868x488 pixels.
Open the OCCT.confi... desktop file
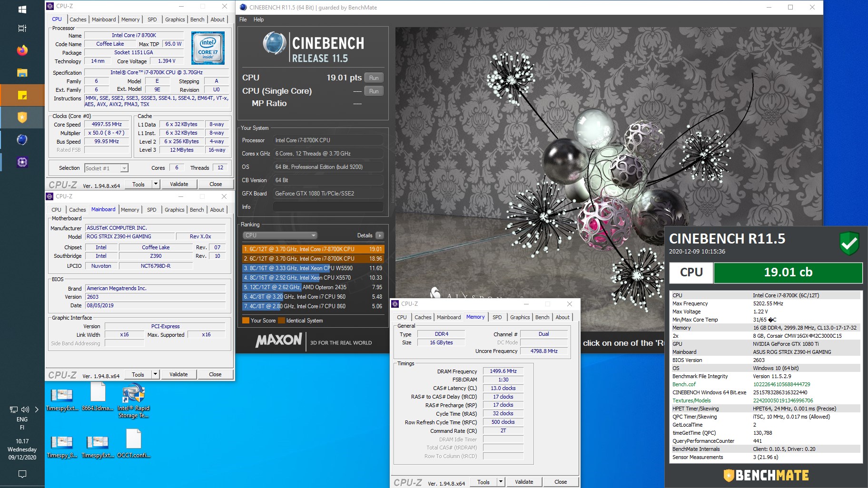coord(134,444)
